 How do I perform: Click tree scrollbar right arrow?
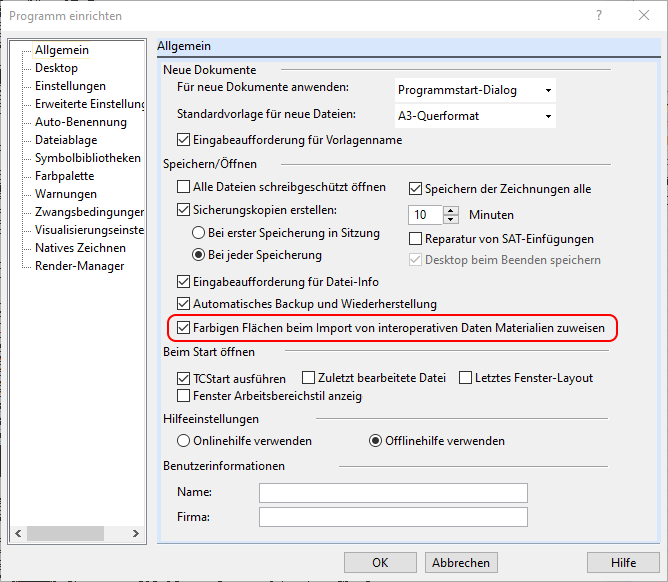pos(136,533)
